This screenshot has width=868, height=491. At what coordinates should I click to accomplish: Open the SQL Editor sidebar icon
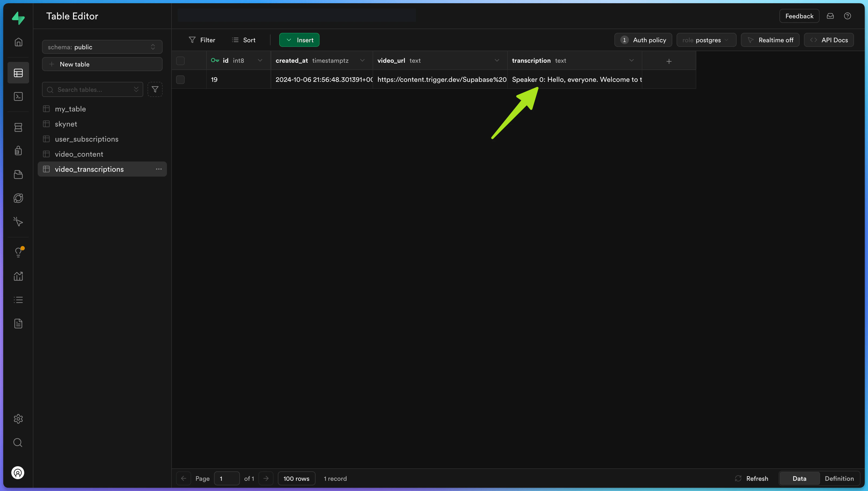(x=18, y=97)
